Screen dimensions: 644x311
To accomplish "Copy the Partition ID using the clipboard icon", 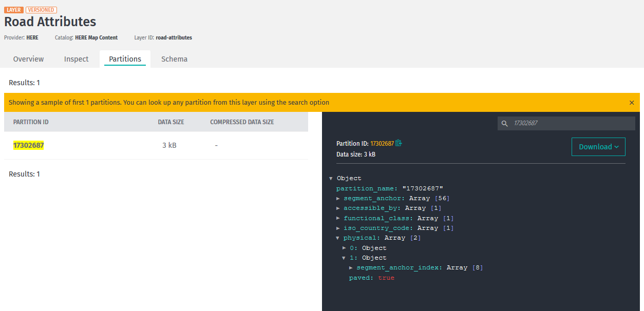I will pos(398,143).
